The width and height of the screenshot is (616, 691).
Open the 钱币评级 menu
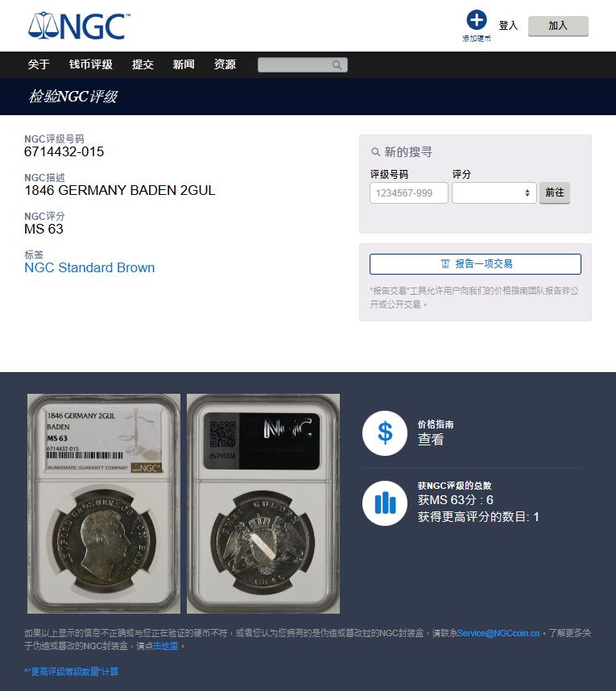[91, 64]
